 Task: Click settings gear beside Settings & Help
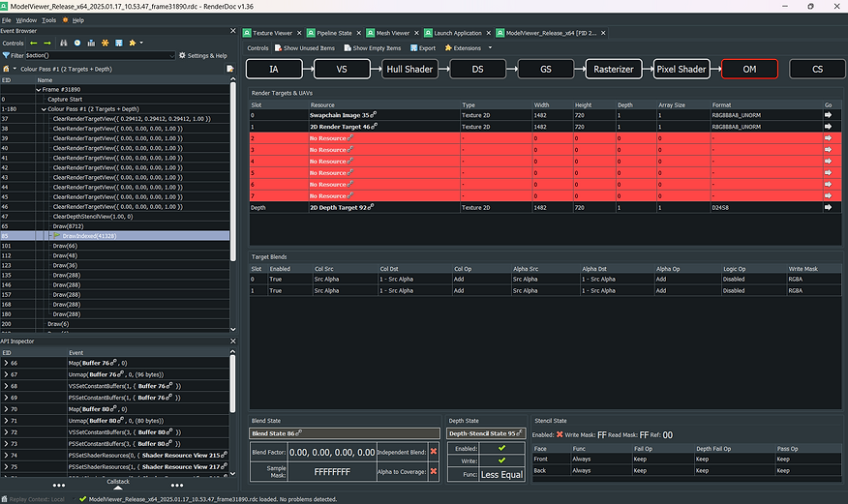tap(182, 55)
